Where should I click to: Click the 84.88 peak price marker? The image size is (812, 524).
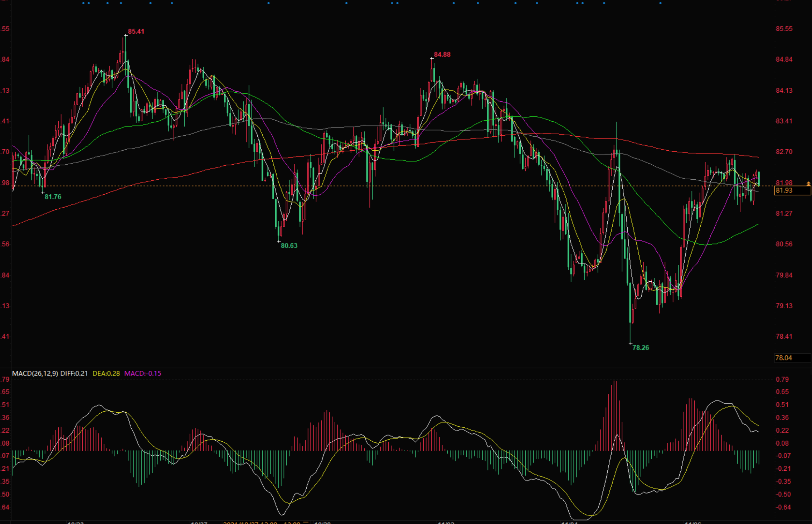442,55
